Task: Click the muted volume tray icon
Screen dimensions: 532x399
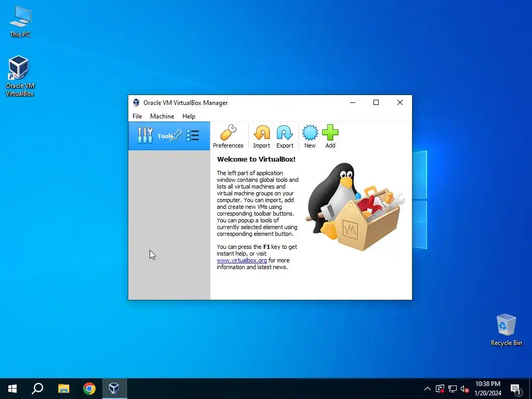Action: pyautogui.click(x=464, y=389)
